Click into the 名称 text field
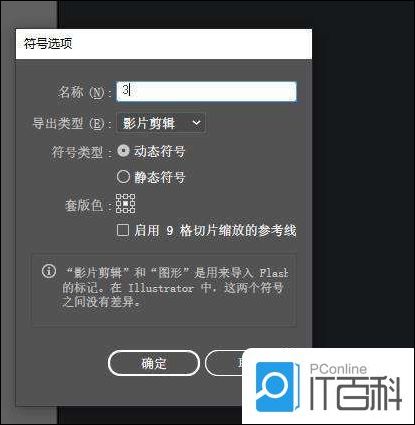 pos(206,91)
